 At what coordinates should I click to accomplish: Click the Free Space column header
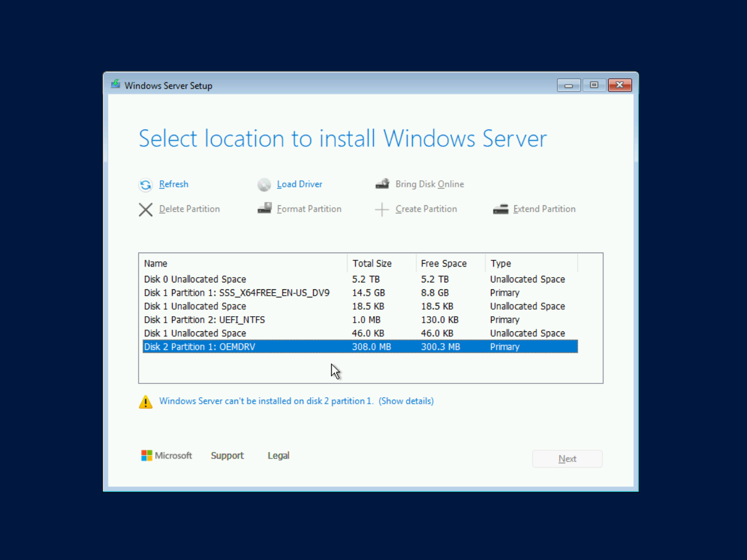pyautogui.click(x=451, y=264)
